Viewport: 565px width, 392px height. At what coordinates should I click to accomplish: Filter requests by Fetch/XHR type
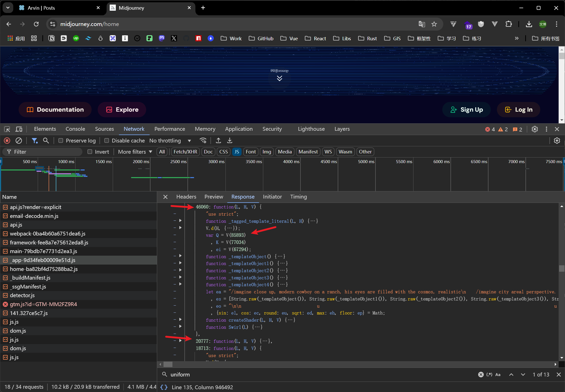[x=185, y=152]
